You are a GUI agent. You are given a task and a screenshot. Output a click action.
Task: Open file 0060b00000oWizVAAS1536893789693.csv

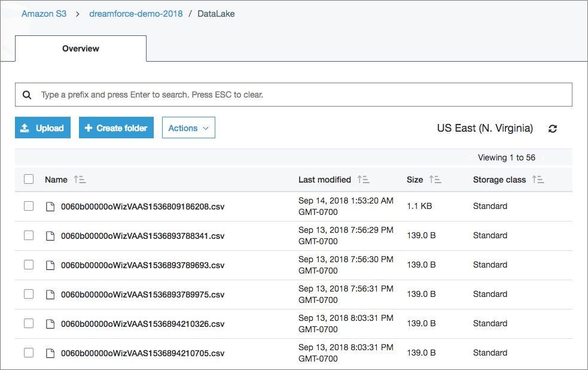coord(142,265)
